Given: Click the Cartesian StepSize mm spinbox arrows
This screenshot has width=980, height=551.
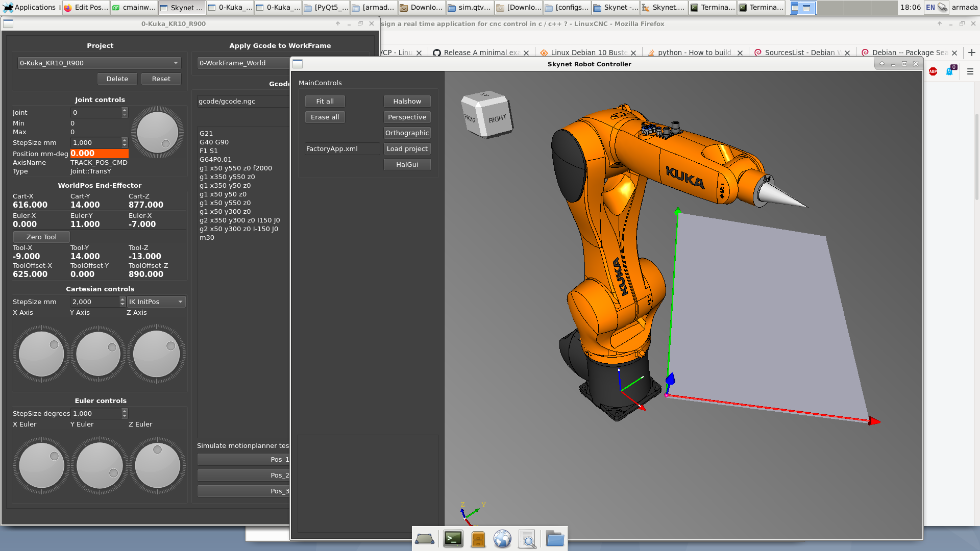Looking at the screenshot, I should pyautogui.click(x=122, y=302).
